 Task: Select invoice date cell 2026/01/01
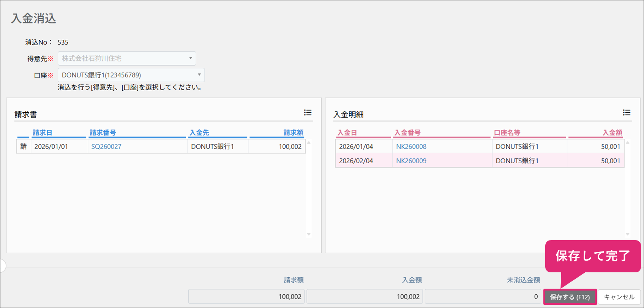[x=59, y=146]
